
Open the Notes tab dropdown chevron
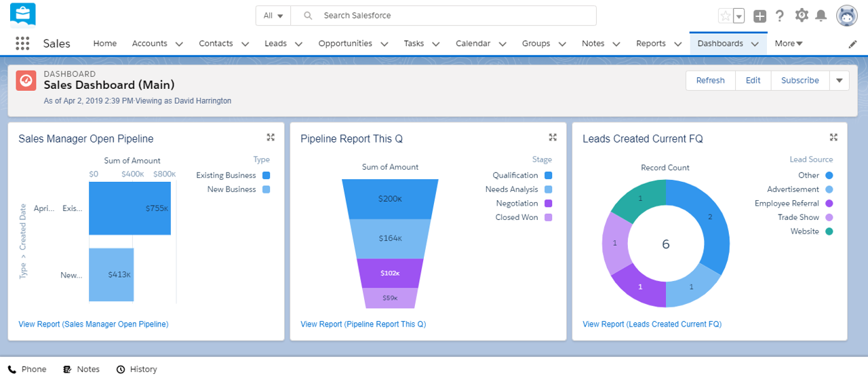616,43
